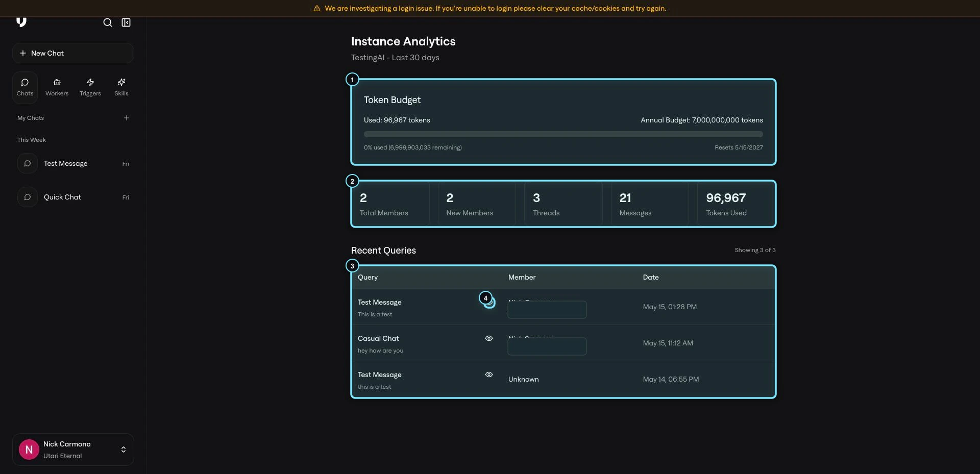Click the 'This Week' section label
This screenshot has width=980, height=474.
pos(32,140)
